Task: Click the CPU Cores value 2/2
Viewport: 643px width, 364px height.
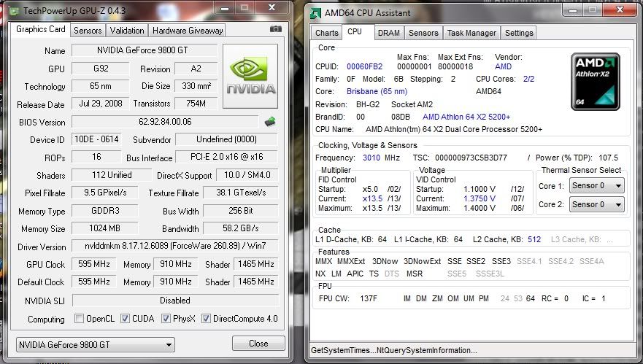Action: coord(528,79)
